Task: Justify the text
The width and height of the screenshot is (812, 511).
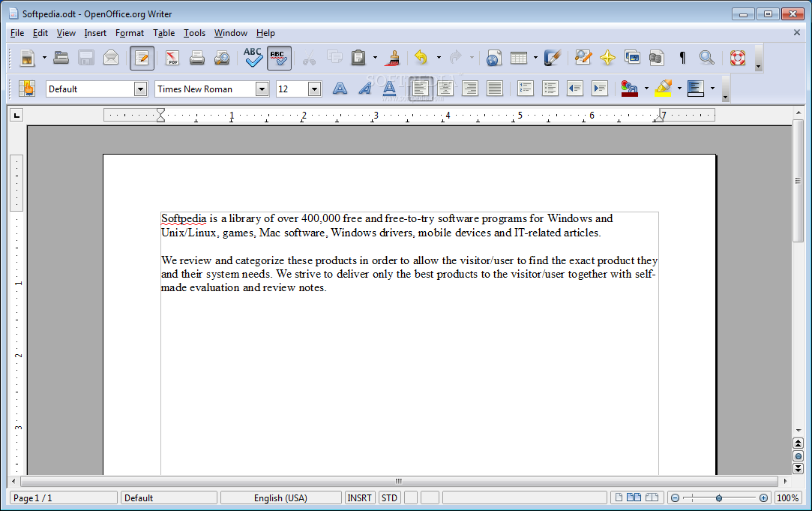Action: pos(495,89)
